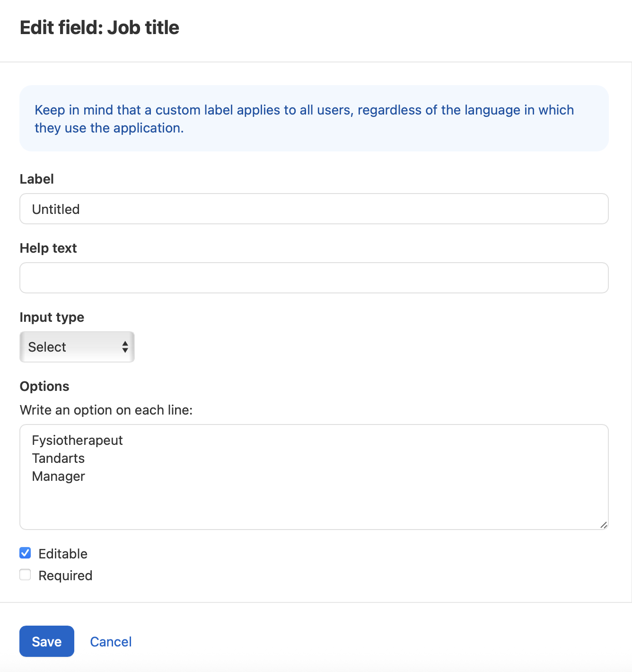Place cursor on the Manager option line

click(x=58, y=477)
